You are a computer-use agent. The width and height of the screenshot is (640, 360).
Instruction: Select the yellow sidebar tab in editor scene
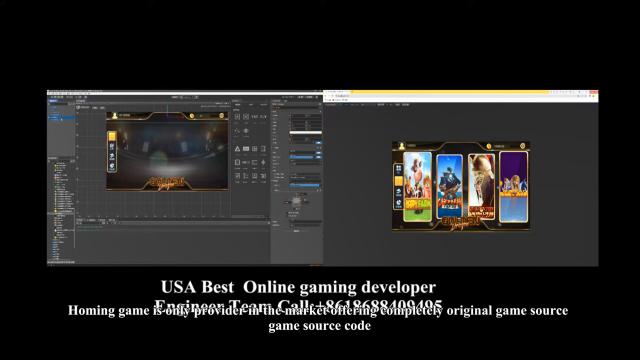pos(112,136)
